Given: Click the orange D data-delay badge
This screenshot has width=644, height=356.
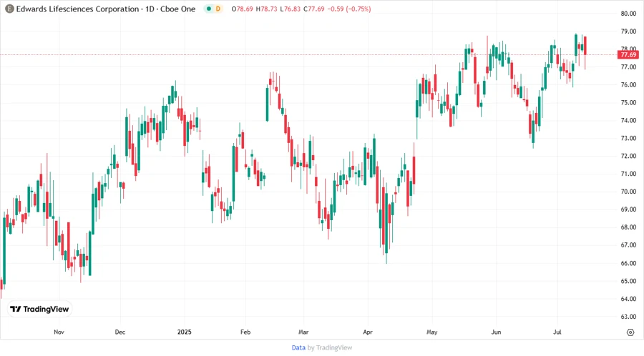Looking at the screenshot, I should coord(218,9).
